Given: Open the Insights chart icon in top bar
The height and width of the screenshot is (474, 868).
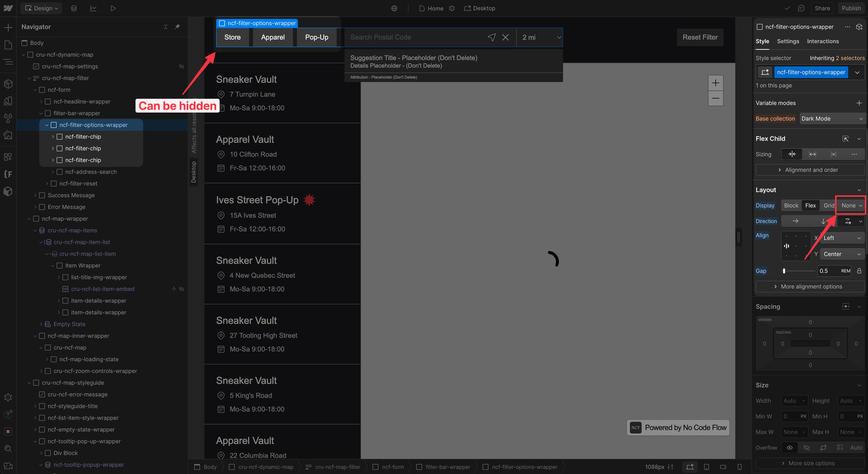Looking at the screenshot, I should (94, 8).
